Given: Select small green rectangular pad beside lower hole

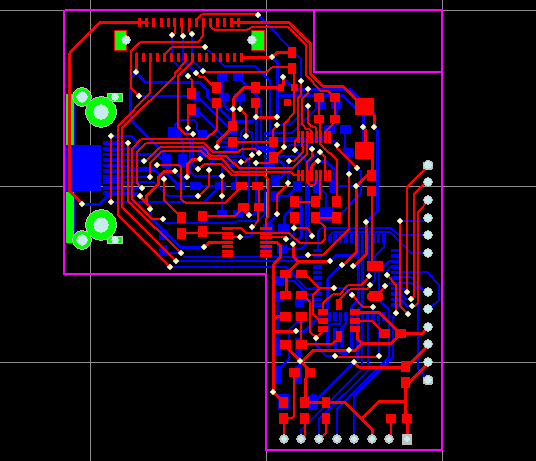Looking at the screenshot, I should coord(115,240).
